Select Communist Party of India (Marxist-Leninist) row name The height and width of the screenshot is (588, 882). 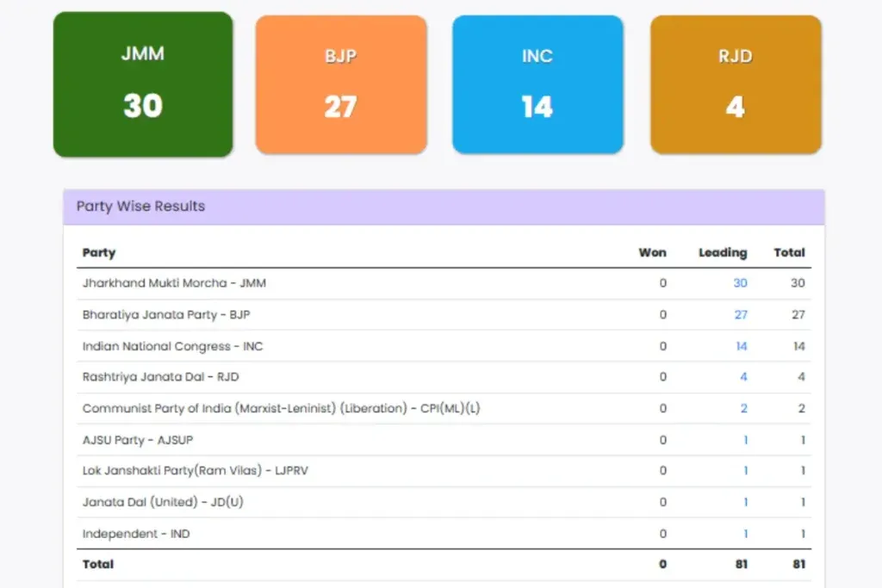coord(282,409)
